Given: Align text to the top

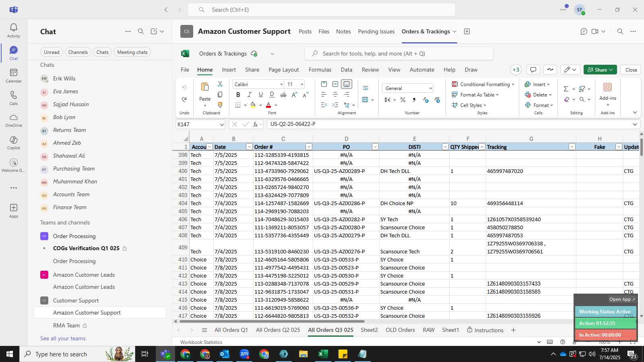Looking at the screenshot, I should coord(324,84).
